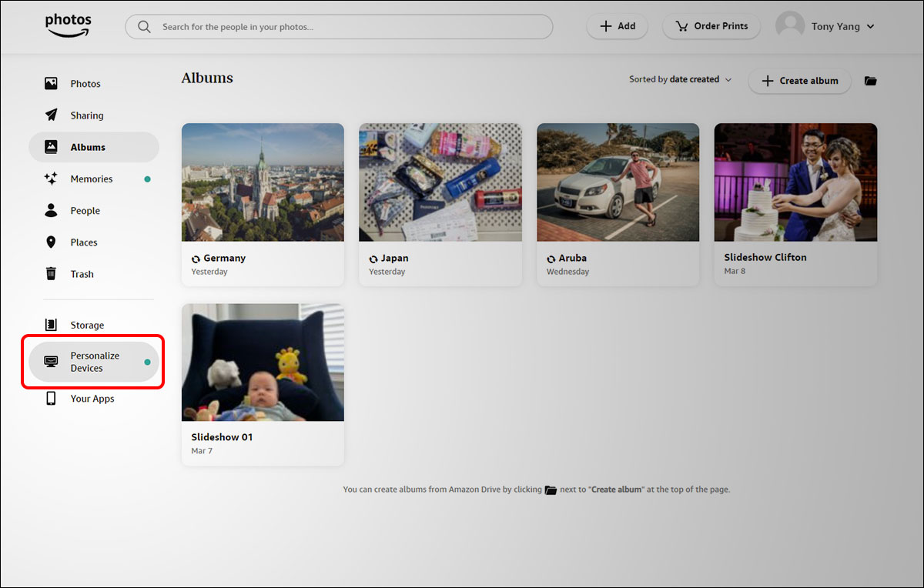The width and height of the screenshot is (924, 588).
Task: Expand the Tony Yang account menu
Action: [825, 26]
